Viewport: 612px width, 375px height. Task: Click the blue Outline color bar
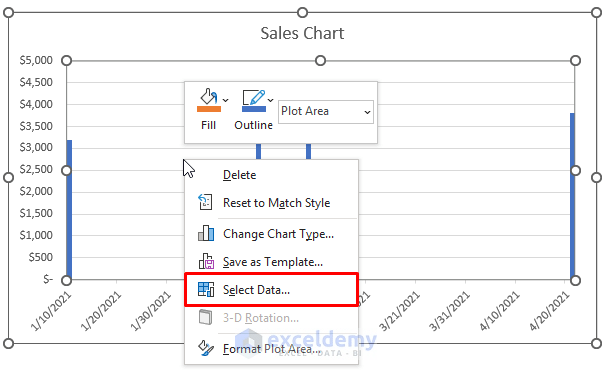pos(254,109)
